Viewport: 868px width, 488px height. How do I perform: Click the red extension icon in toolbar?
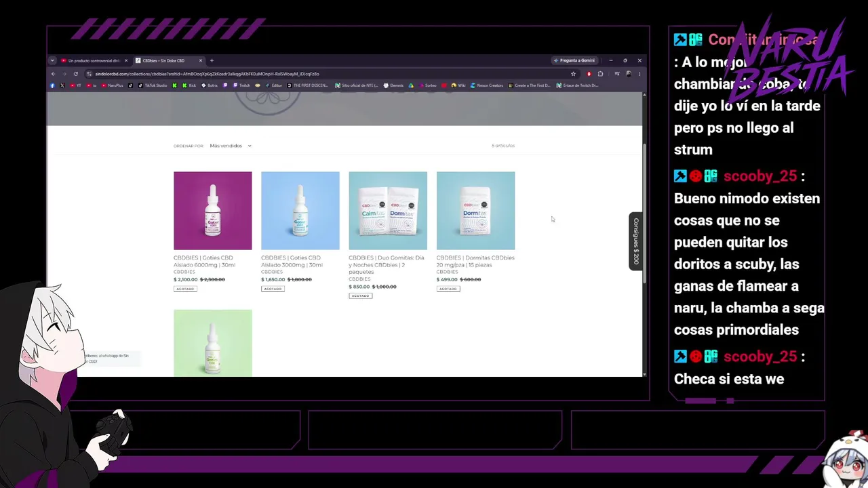[589, 74]
